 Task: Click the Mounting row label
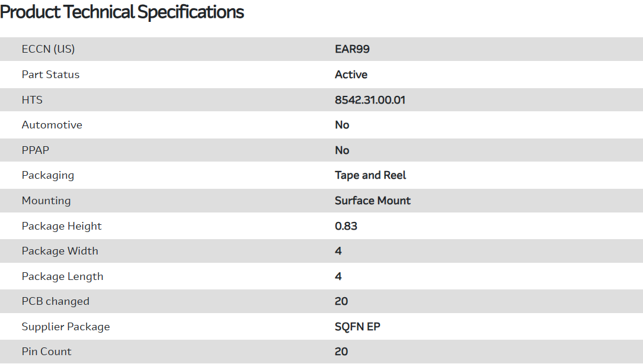[46, 201]
